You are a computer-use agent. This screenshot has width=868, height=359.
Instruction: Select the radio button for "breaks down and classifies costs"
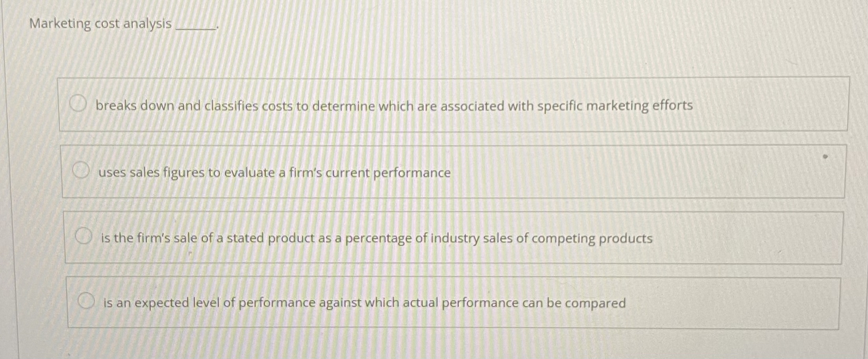coord(79,104)
